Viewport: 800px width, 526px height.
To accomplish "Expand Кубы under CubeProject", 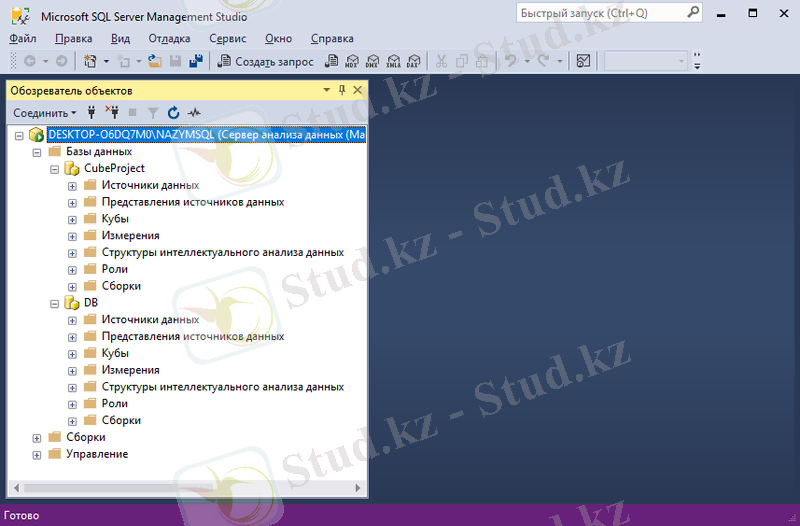I will click(72, 220).
